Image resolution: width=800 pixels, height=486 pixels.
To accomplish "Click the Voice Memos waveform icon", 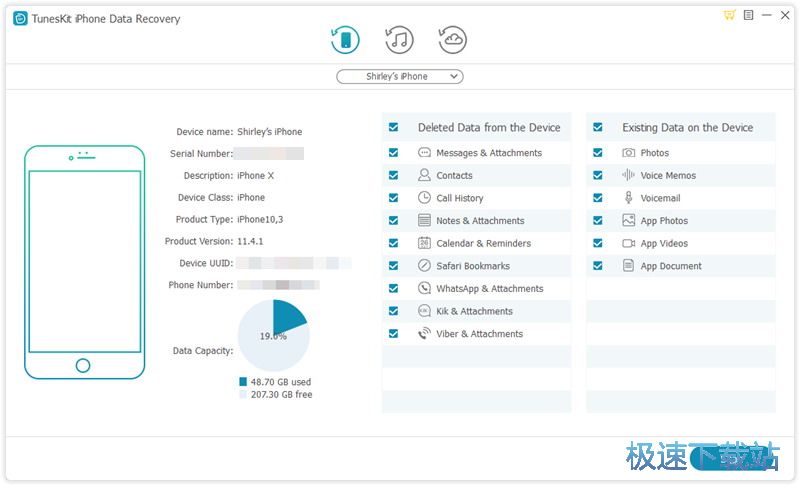I will [x=629, y=175].
